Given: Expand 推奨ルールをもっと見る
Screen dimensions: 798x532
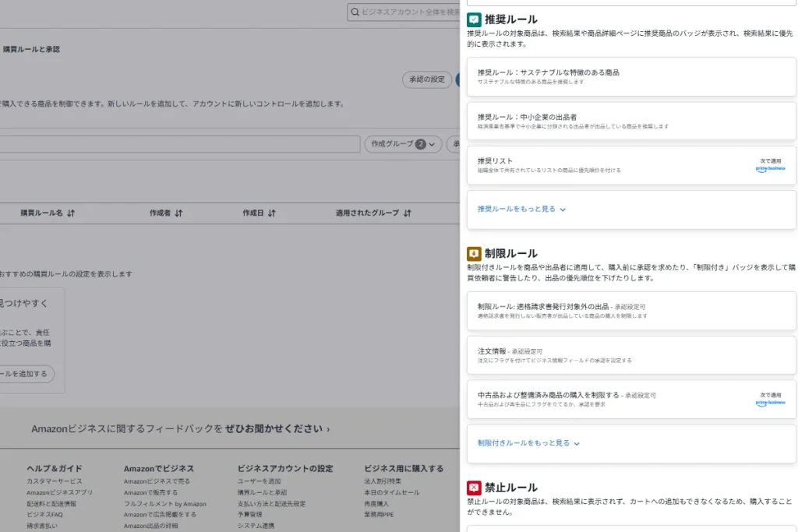Looking at the screenshot, I should [521, 209].
